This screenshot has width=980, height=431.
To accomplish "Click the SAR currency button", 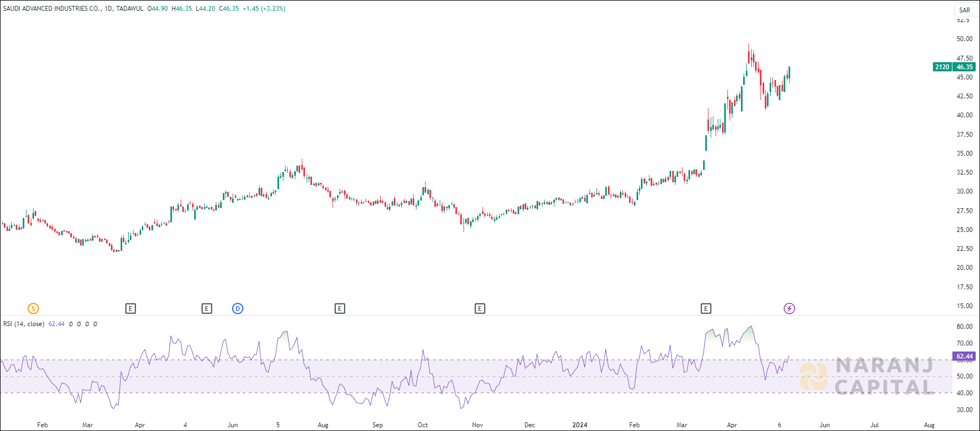I will coord(965,10).
